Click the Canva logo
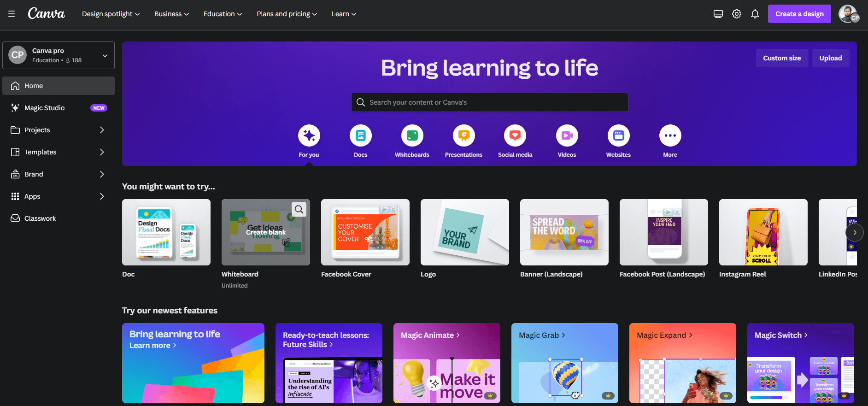Screen dimensions: 868x406 tap(46, 13)
